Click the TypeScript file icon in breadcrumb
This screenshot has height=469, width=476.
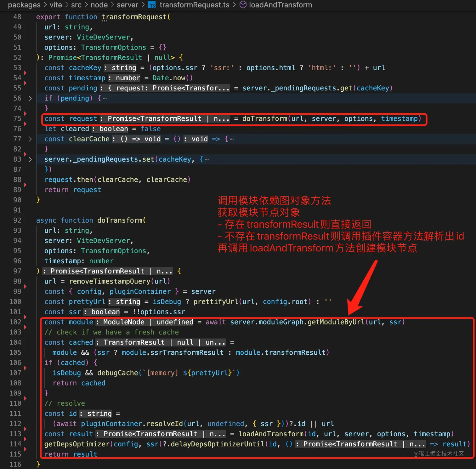tap(152, 5)
